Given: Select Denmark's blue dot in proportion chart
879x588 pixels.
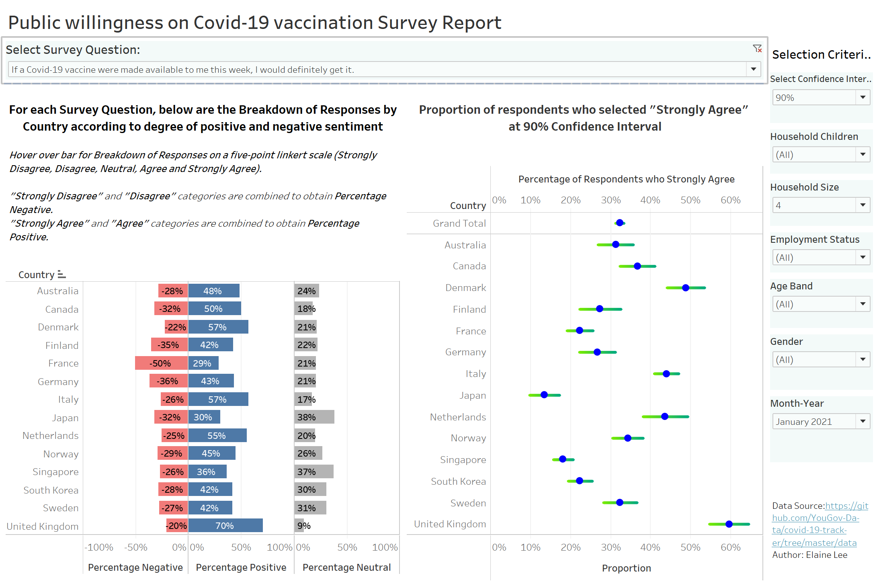Looking at the screenshot, I should pyautogui.click(x=685, y=288).
